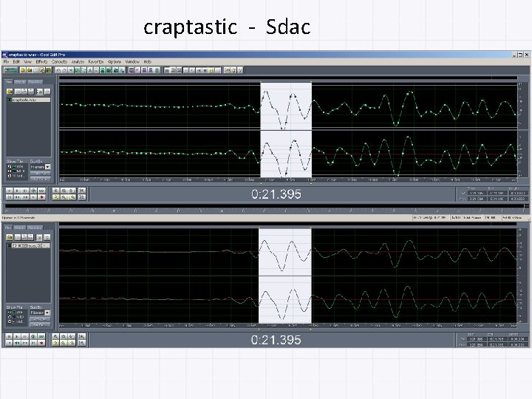Go to beginning in the top window transport
The height and width of the screenshot is (399, 532).
click(x=10, y=197)
